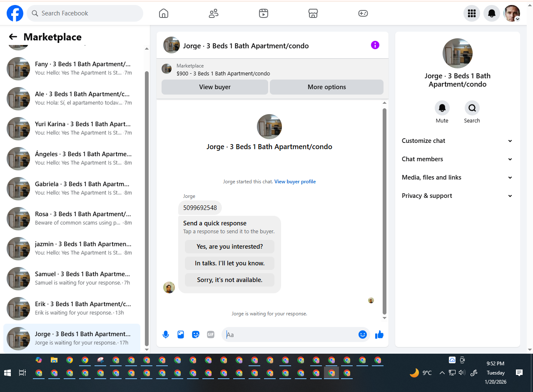
Task: Choose a GIF icon
Action: [x=211, y=335]
